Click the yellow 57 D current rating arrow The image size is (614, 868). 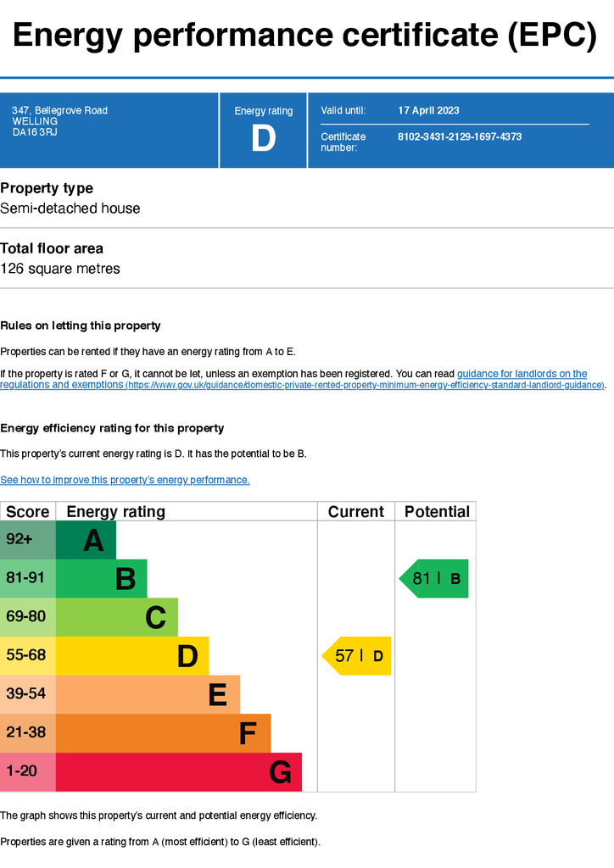pos(356,656)
